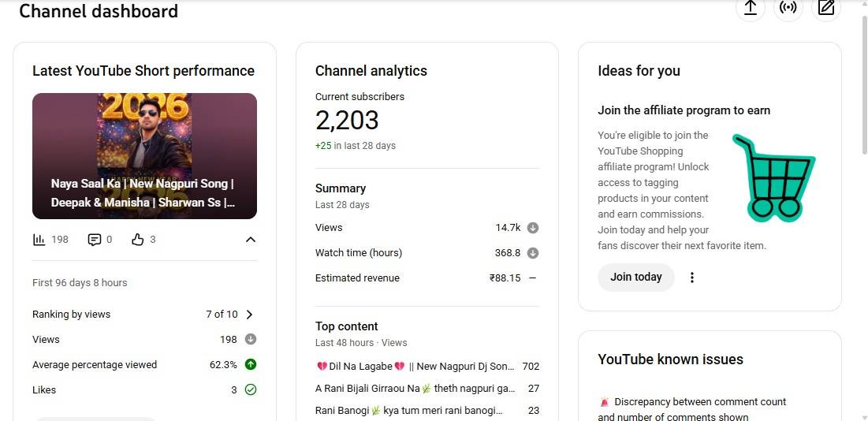Image resolution: width=868 pixels, height=421 pixels.
Task: Click the Go live broadcast icon
Action: pyautogui.click(x=788, y=8)
